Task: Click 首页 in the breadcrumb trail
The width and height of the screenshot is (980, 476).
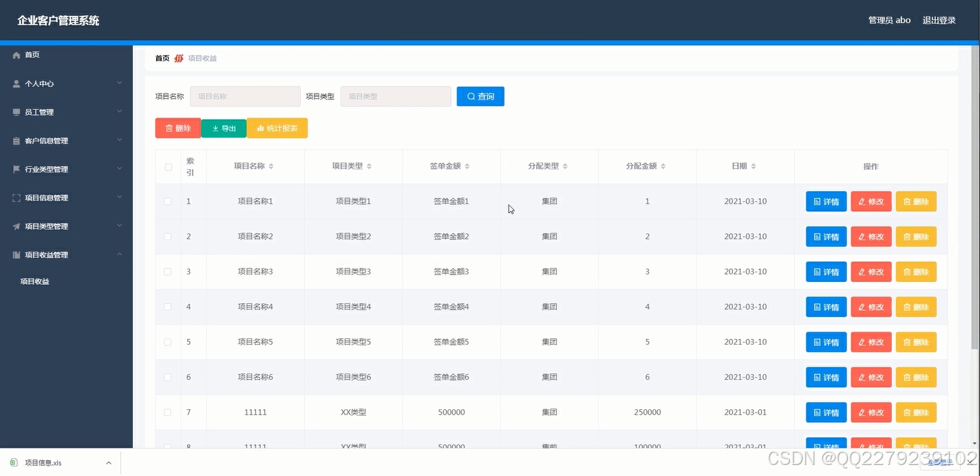Action: click(x=162, y=58)
